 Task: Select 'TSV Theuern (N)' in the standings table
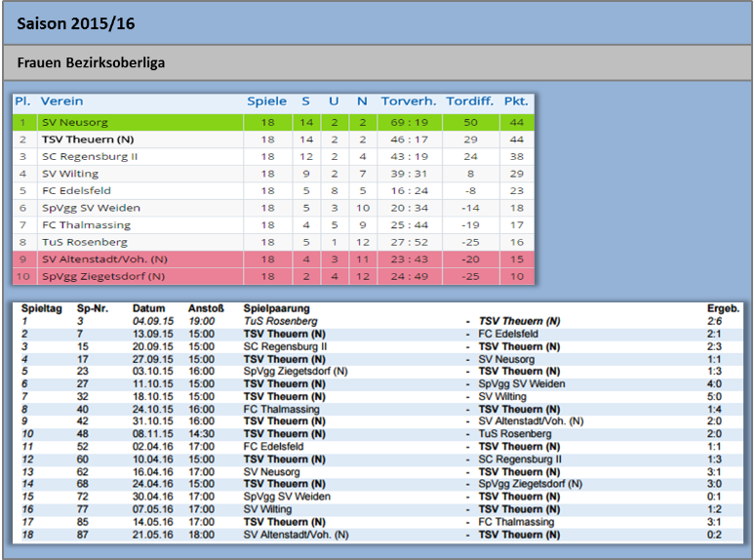(x=88, y=140)
